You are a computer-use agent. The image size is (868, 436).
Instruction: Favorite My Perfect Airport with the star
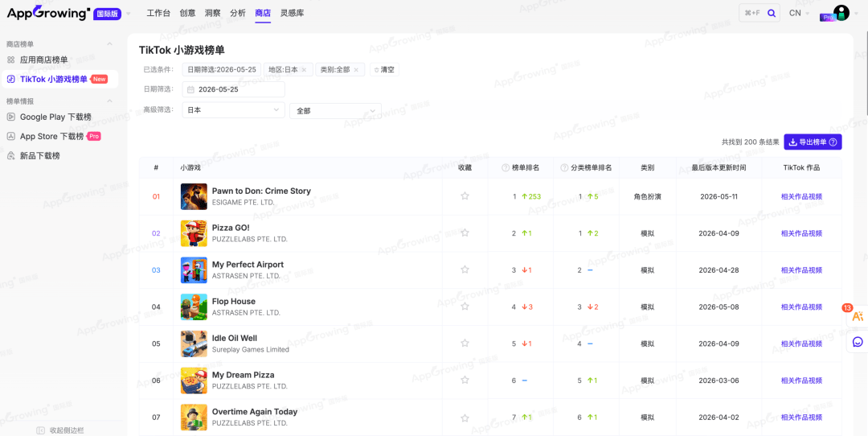[x=465, y=269]
